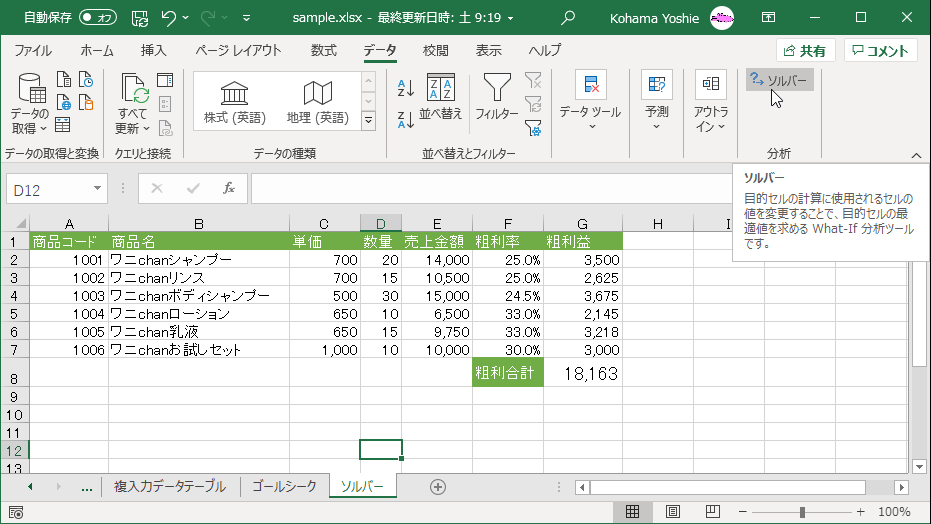
Task: Click the Share (共有) button
Action: (x=805, y=50)
